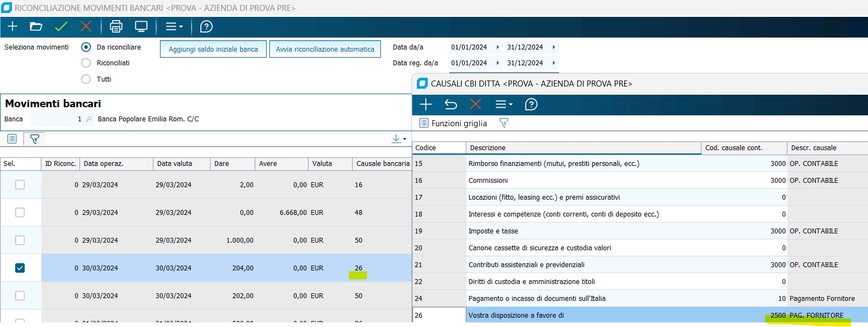Open the download arrow dropdown above grid

tap(398, 139)
